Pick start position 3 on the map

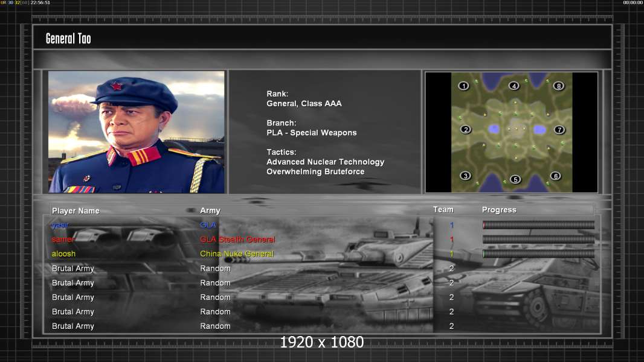tap(465, 176)
